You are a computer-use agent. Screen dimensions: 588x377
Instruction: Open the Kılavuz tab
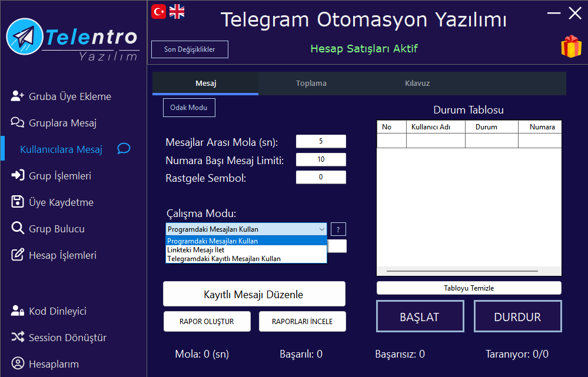point(417,84)
